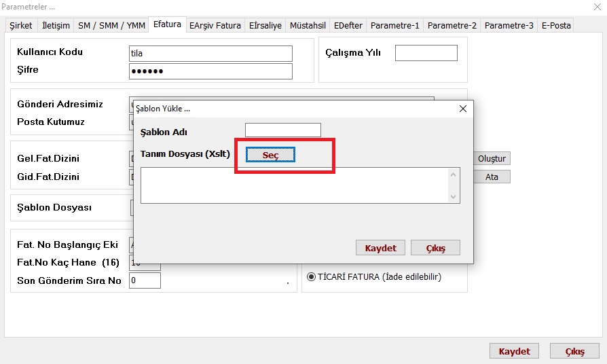
Task: Click the text area's scroll down arrow
Action: (x=454, y=197)
